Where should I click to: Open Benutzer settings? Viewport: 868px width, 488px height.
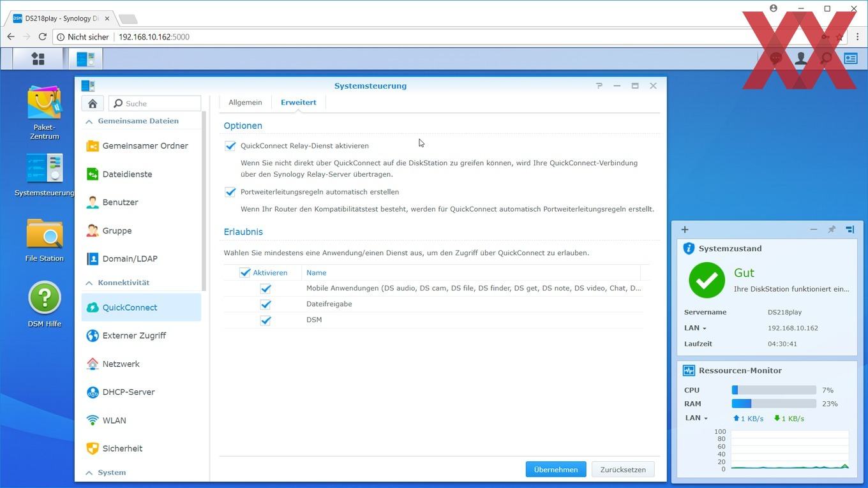point(141,202)
